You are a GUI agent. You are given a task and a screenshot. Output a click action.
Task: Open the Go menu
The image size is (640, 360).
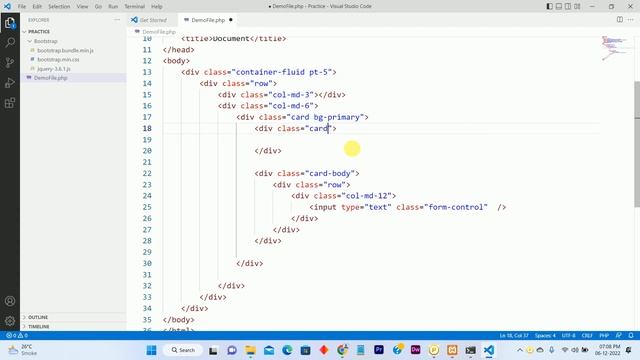pyautogui.click(x=98, y=7)
